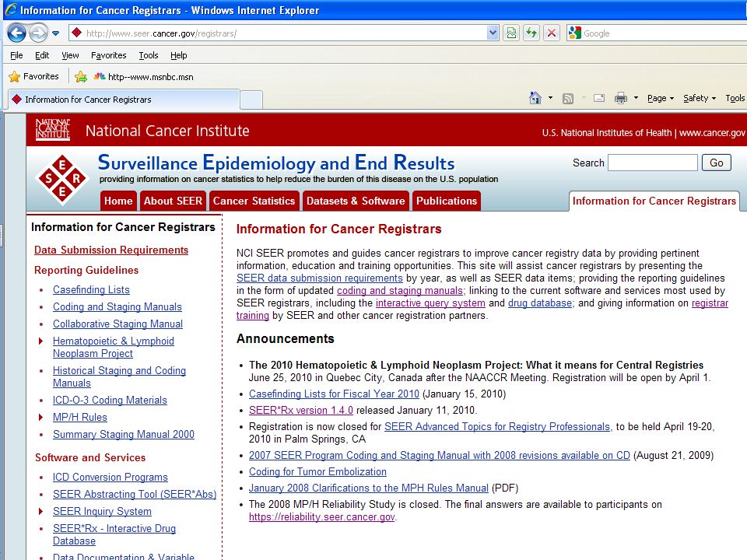The width and height of the screenshot is (747, 560).
Task: Open the Cancer Statistics navigation tab
Action: (254, 201)
